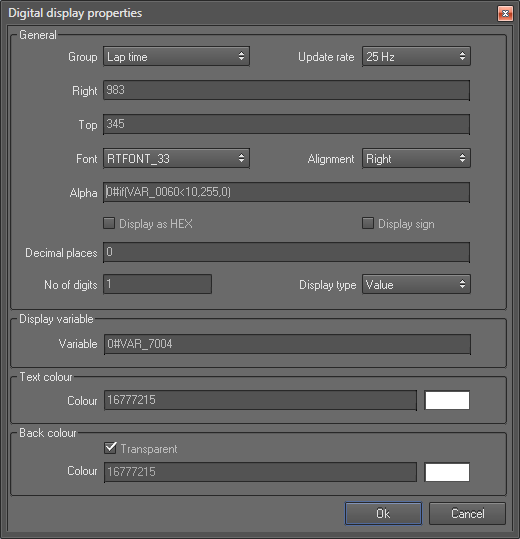Click into the No of digits field
This screenshot has width=520, height=539.
point(157,284)
